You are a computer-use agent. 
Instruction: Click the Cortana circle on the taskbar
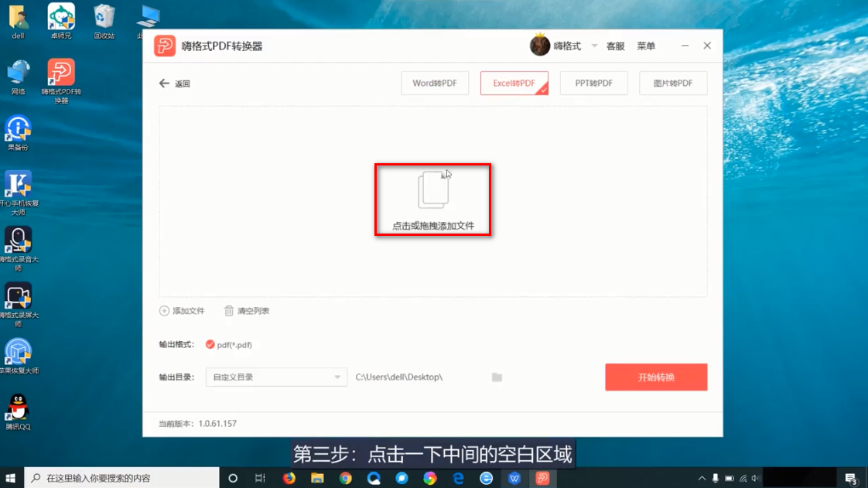click(233, 478)
